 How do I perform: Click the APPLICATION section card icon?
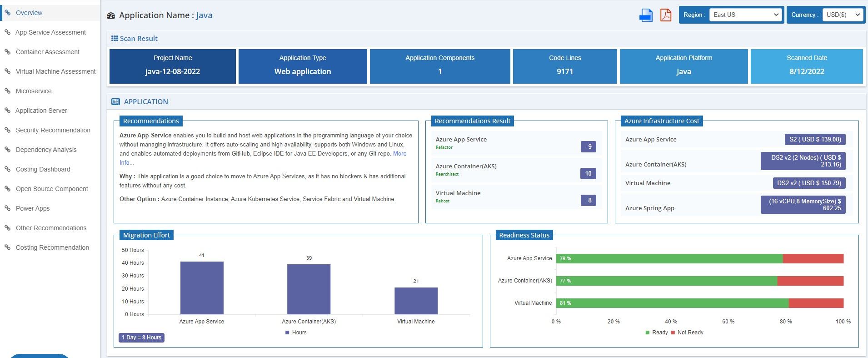coord(116,102)
